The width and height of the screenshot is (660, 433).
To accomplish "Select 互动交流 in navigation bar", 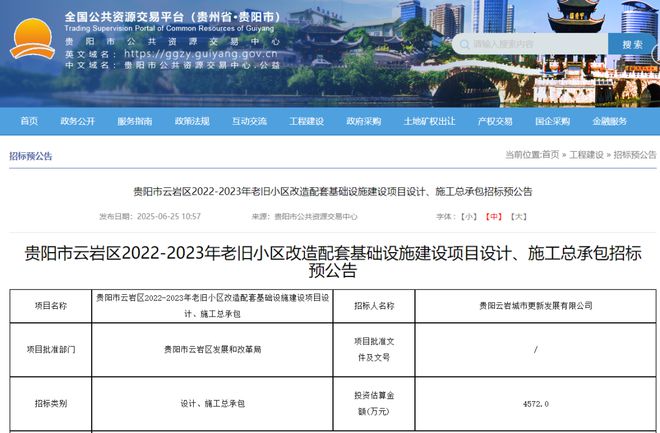I will 249,121.
